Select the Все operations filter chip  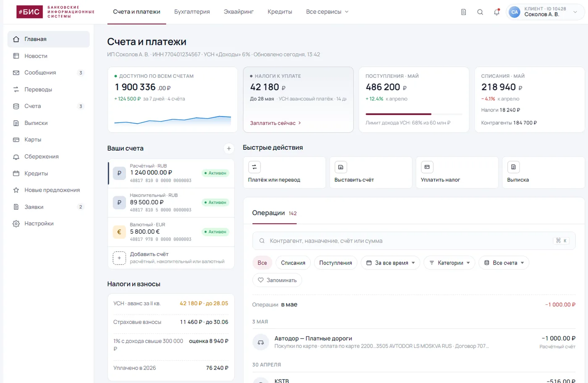(262, 263)
